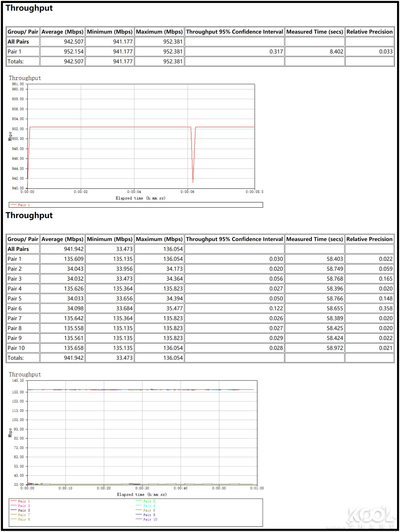Screen dimensions: 400x532
Task: Select the Minimum (Mbps) column header
Action: pos(110,32)
